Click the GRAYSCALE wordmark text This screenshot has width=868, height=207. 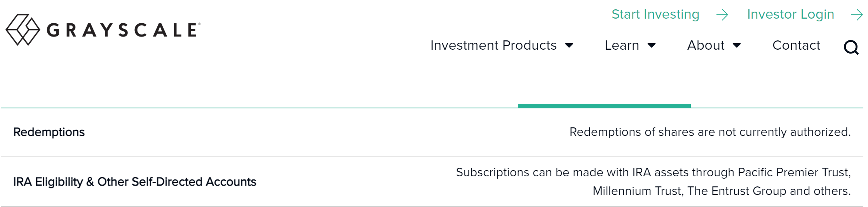(x=124, y=30)
